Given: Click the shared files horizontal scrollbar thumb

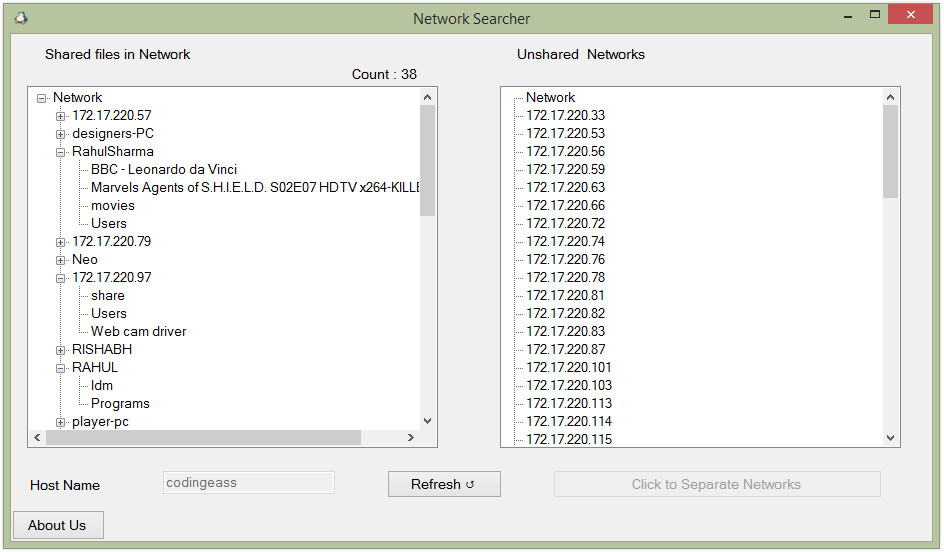Looking at the screenshot, I should [x=203, y=438].
